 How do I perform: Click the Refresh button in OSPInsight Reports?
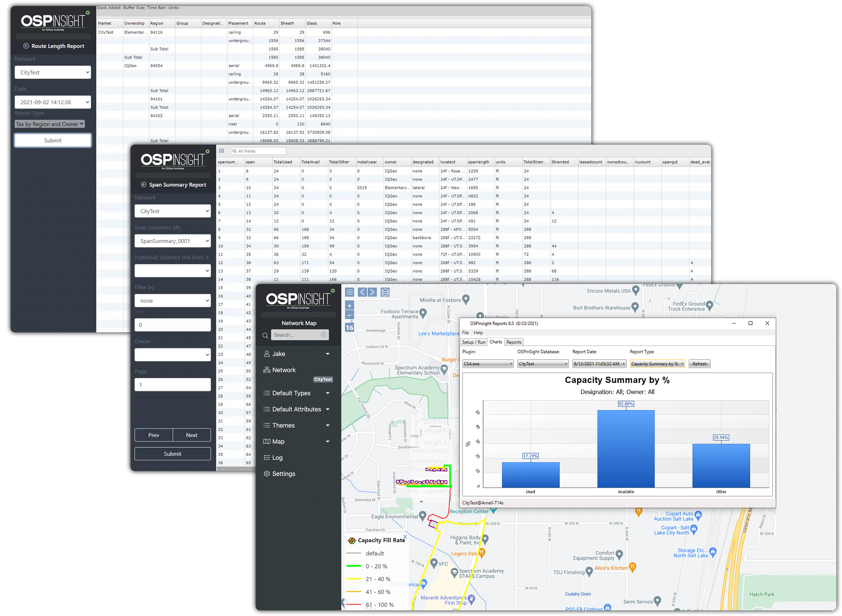pos(699,364)
